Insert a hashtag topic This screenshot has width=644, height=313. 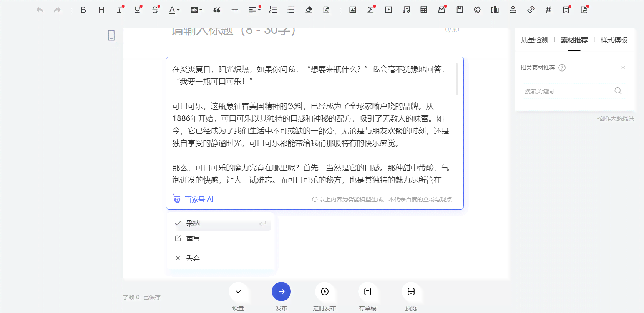[x=548, y=10]
